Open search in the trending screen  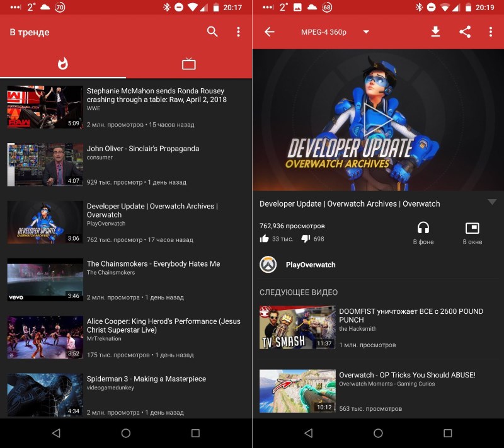[212, 32]
